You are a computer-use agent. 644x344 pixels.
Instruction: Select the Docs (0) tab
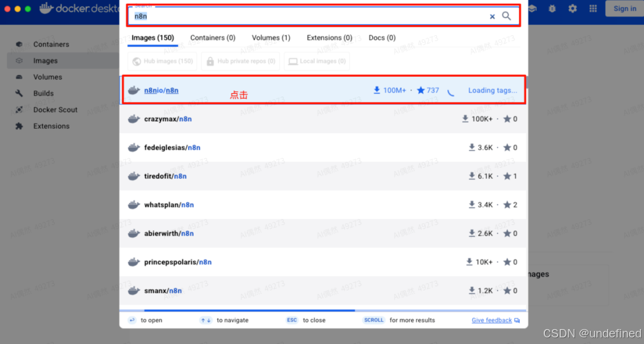(382, 38)
